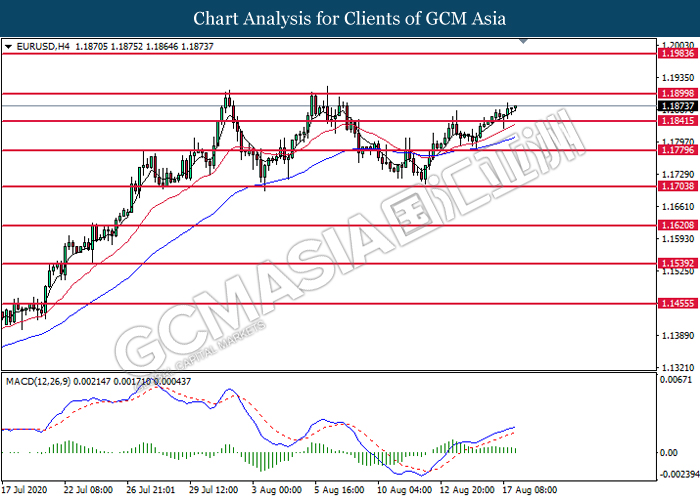Click the EURUSD,H4 chart title text
The width and height of the screenshot is (700, 500).
pos(43,46)
